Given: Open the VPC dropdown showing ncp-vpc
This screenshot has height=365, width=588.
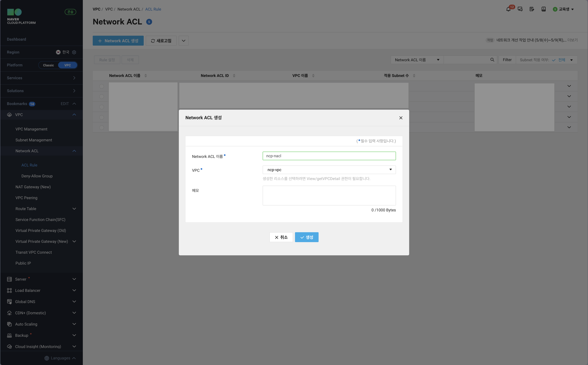Looking at the screenshot, I should pos(329,170).
